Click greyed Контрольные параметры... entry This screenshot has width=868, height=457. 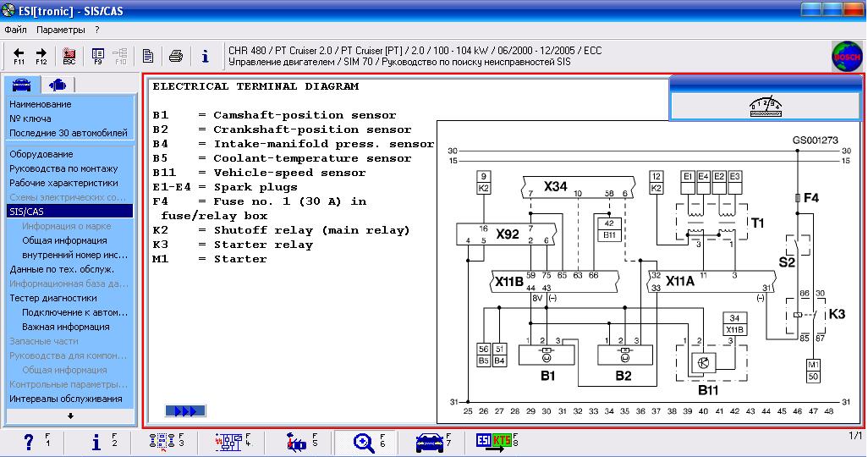tap(69, 384)
